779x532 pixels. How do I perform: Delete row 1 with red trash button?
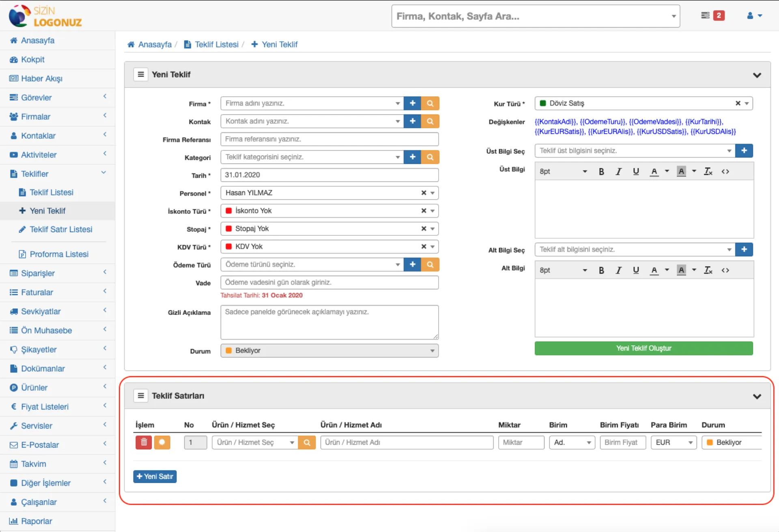click(144, 442)
